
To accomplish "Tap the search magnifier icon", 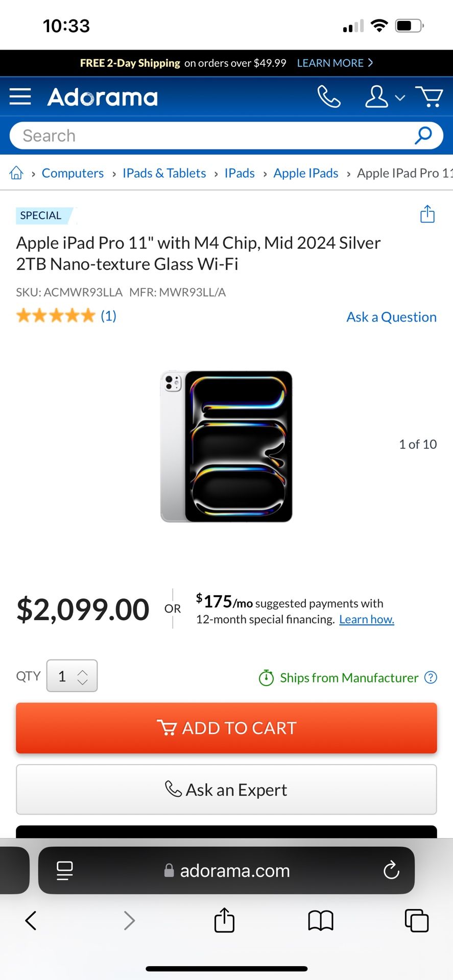I will [x=423, y=135].
